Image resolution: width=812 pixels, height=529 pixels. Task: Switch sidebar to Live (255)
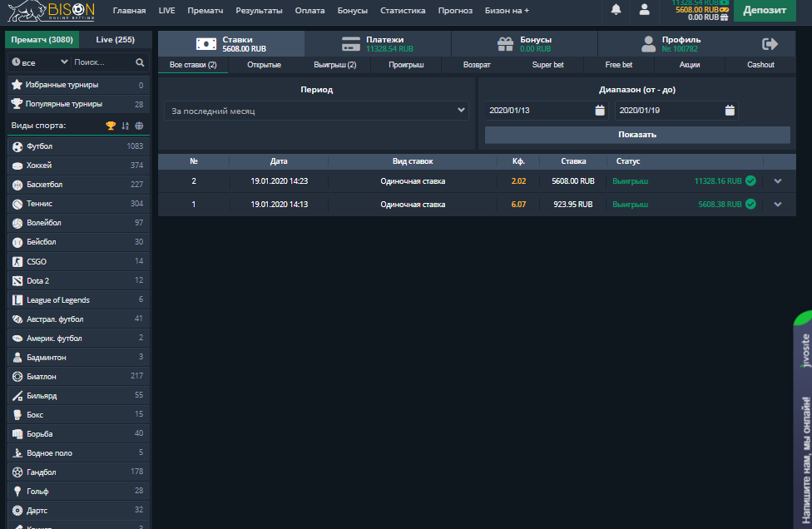[115, 40]
